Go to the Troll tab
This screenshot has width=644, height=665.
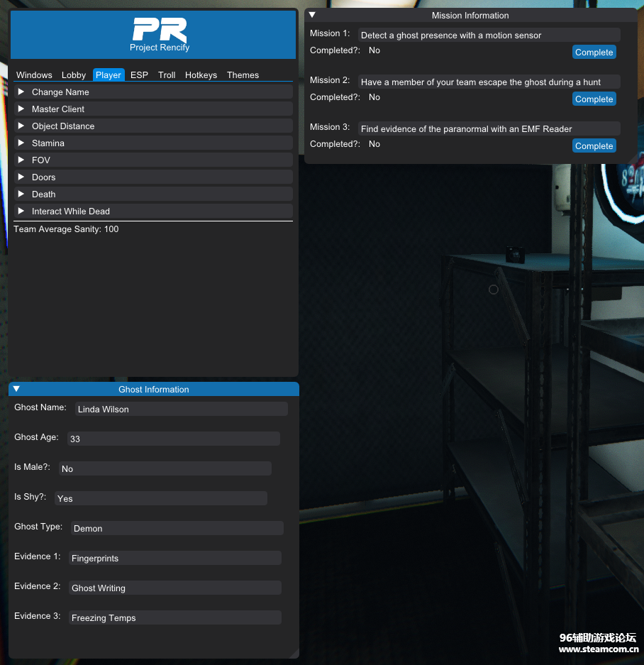[x=167, y=75]
